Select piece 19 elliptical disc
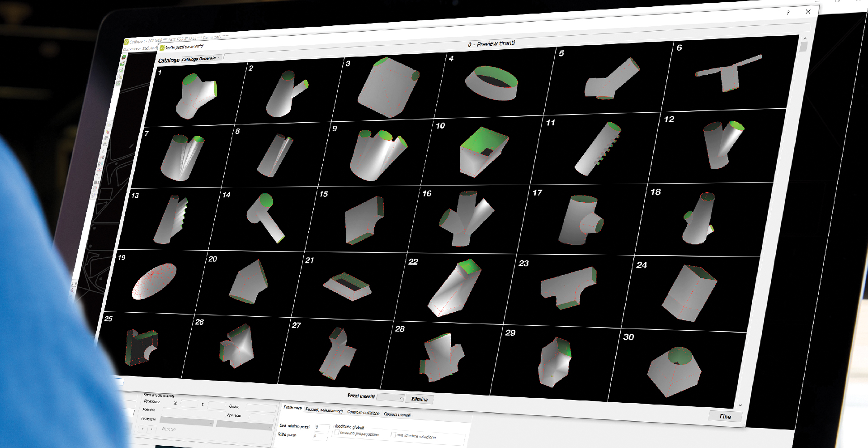This screenshot has width=868, height=448. (154, 281)
